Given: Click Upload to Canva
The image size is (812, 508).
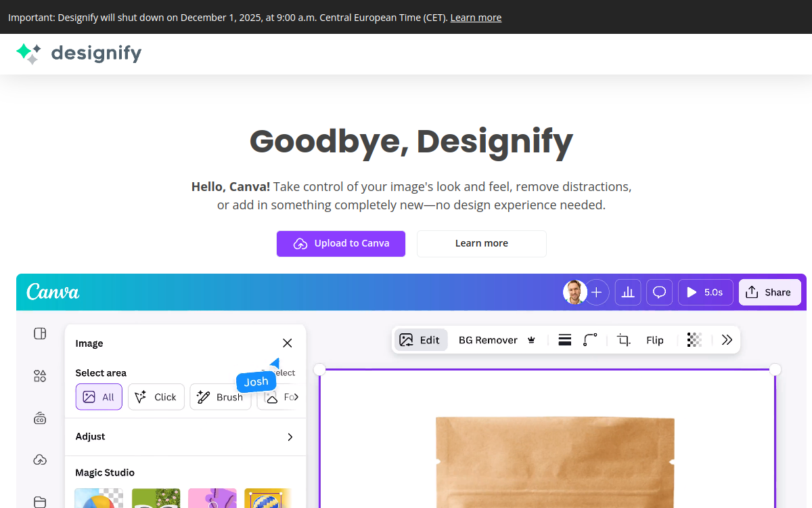Looking at the screenshot, I should [340, 243].
